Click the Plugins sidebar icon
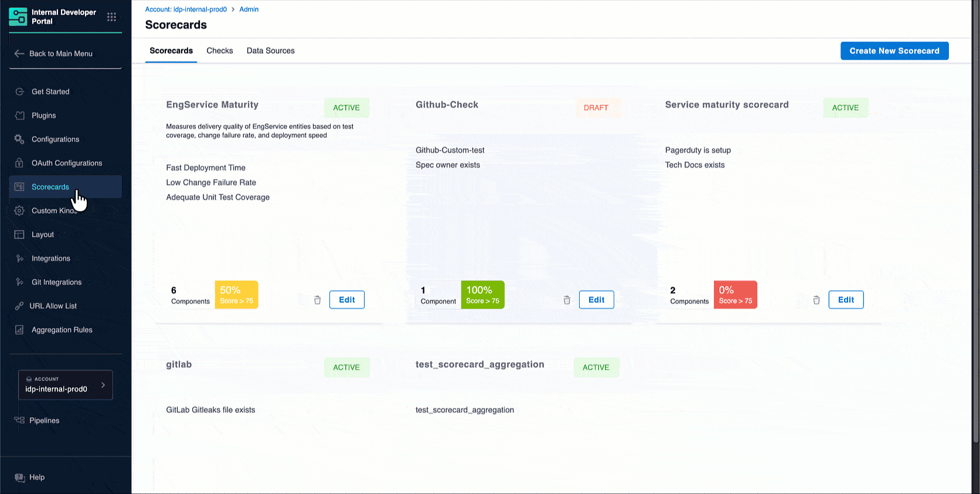980x494 pixels. point(19,115)
